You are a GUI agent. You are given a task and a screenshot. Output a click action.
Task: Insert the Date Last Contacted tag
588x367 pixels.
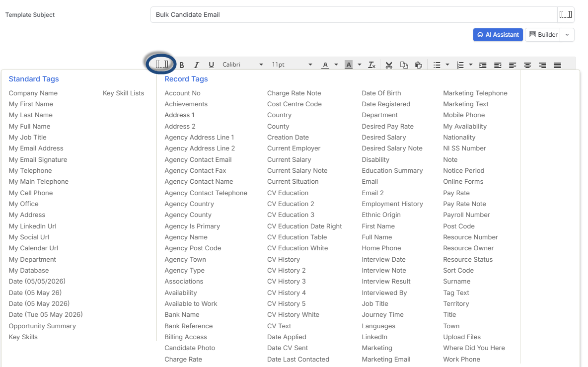[x=298, y=359]
